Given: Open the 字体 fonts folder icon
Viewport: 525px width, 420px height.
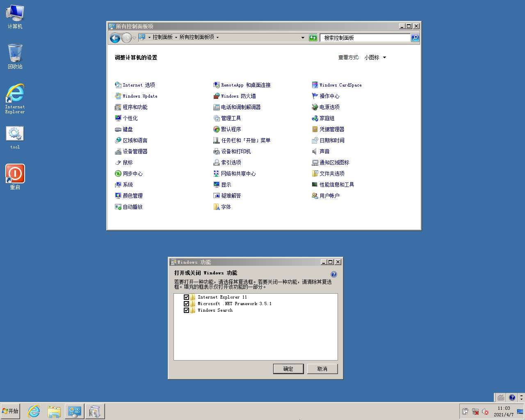Looking at the screenshot, I should click(217, 207).
